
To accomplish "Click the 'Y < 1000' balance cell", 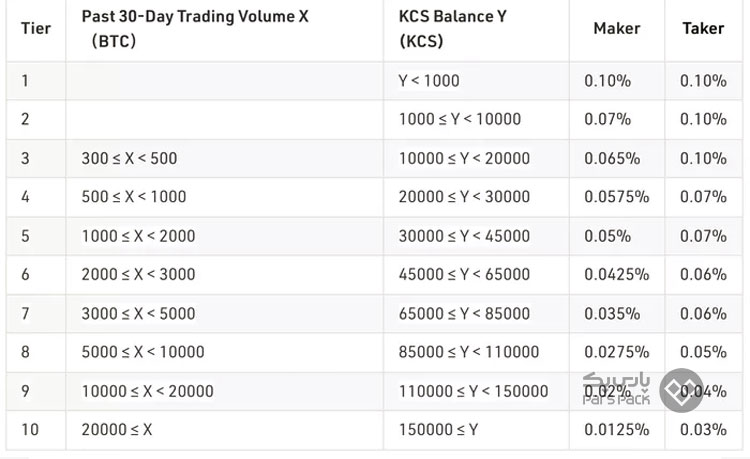I will 429,80.
